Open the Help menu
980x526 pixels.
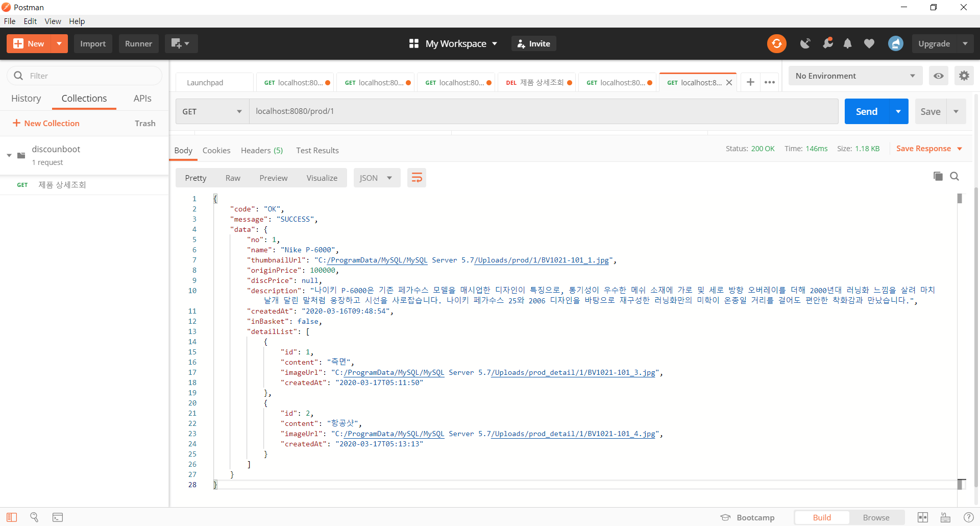coord(77,21)
